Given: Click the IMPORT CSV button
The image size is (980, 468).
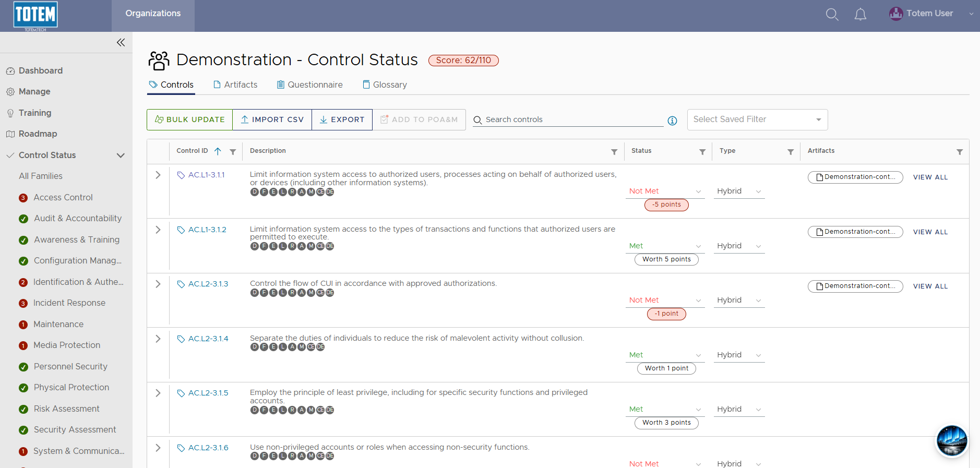Looking at the screenshot, I should pos(272,119).
